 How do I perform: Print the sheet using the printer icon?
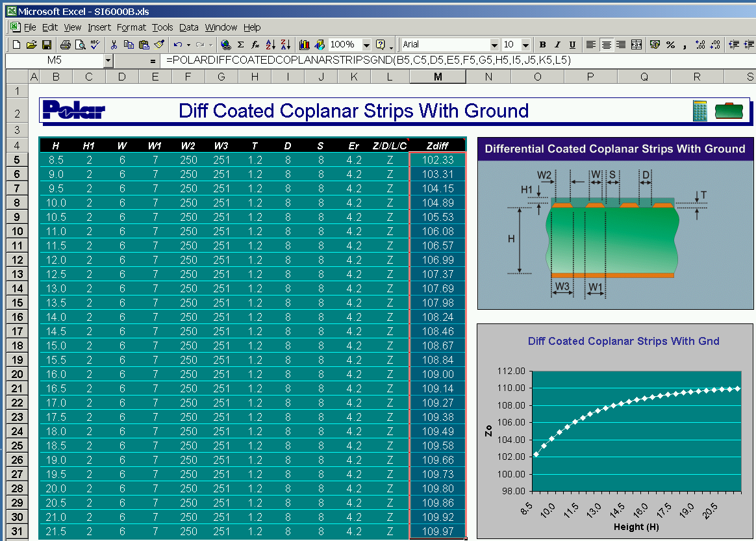(65, 45)
